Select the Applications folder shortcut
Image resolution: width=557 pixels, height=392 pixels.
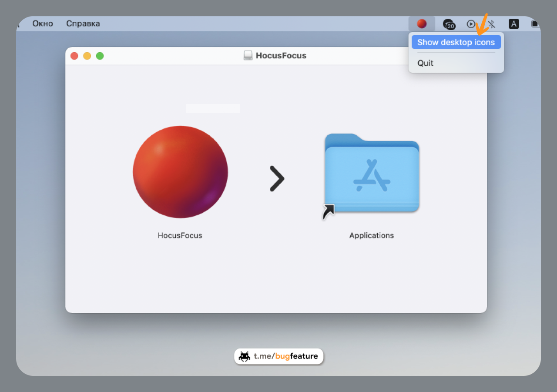372,173
